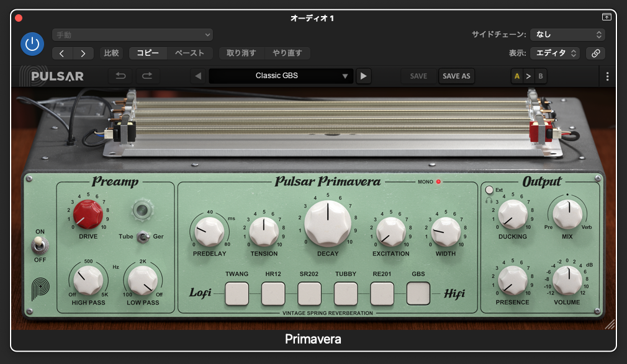The image size is (627, 364).
Task: Click the window resize grip handle
Action: [x=610, y=324]
